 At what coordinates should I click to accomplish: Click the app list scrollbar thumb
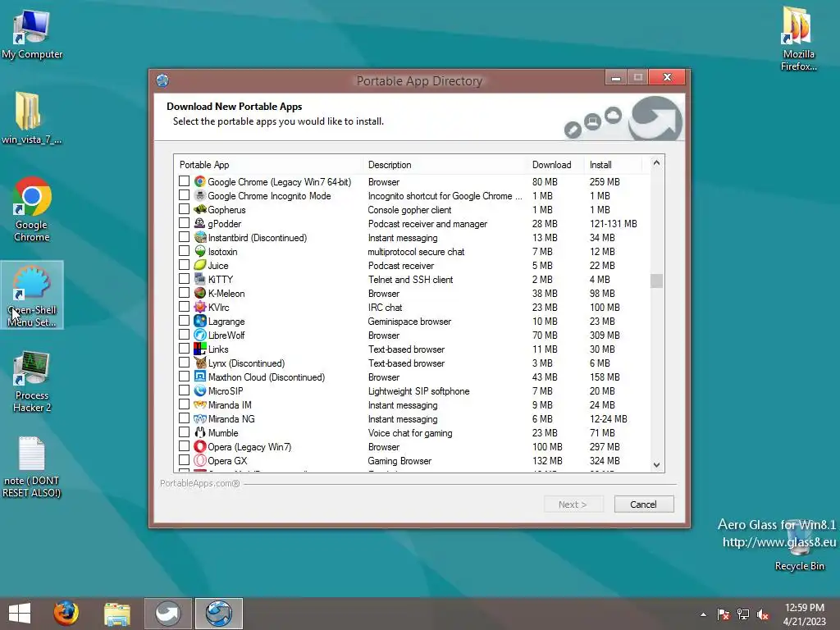[x=656, y=281]
